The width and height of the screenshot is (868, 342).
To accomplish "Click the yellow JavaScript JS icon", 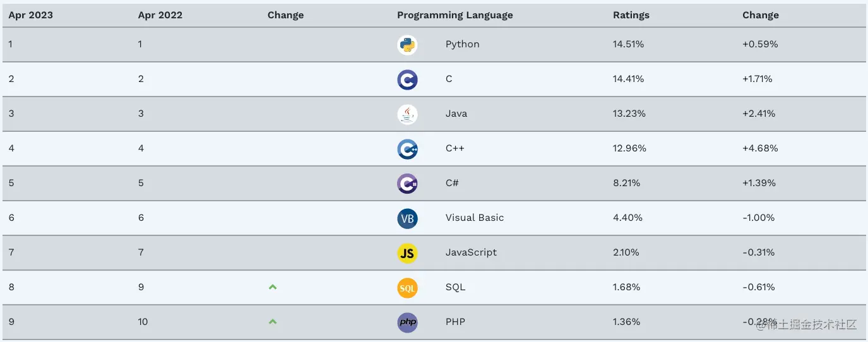I will pyautogui.click(x=407, y=253).
